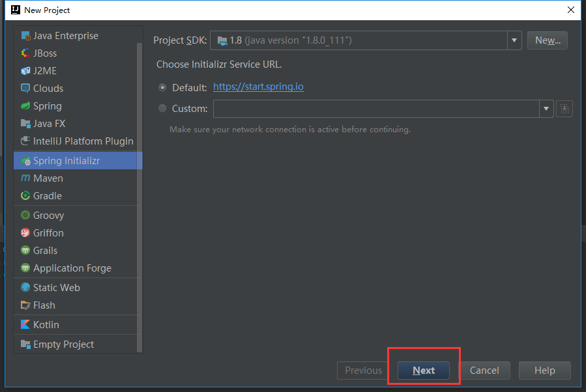Select Griffon project type
The image size is (586, 392).
75,233
